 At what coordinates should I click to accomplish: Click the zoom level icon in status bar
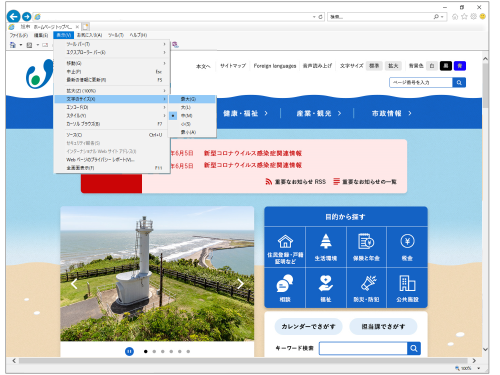pos(457,368)
